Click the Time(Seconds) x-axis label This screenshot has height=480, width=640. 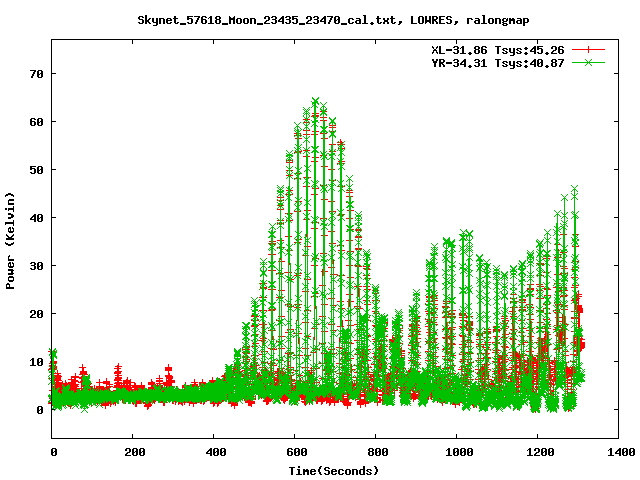coord(333,471)
